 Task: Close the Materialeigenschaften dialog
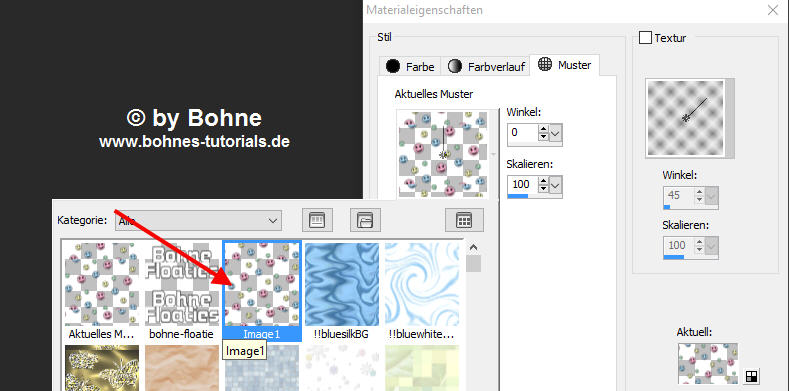coord(773,10)
